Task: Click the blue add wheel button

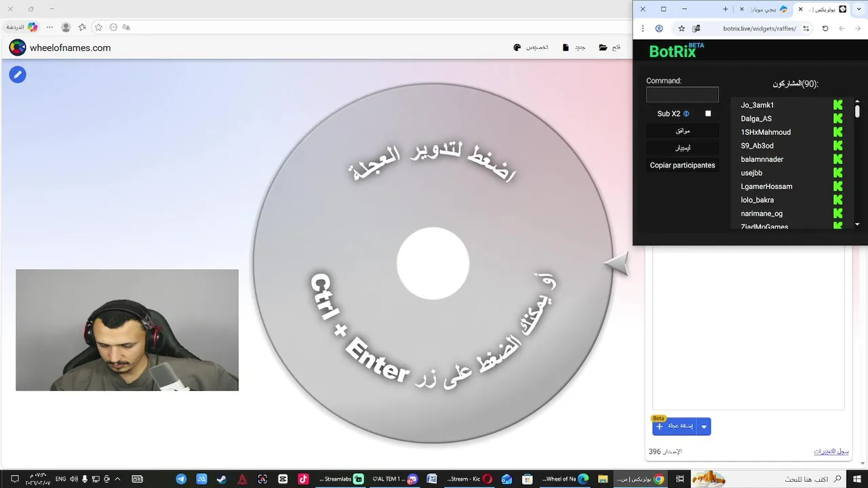Action: [x=675, y=426]
